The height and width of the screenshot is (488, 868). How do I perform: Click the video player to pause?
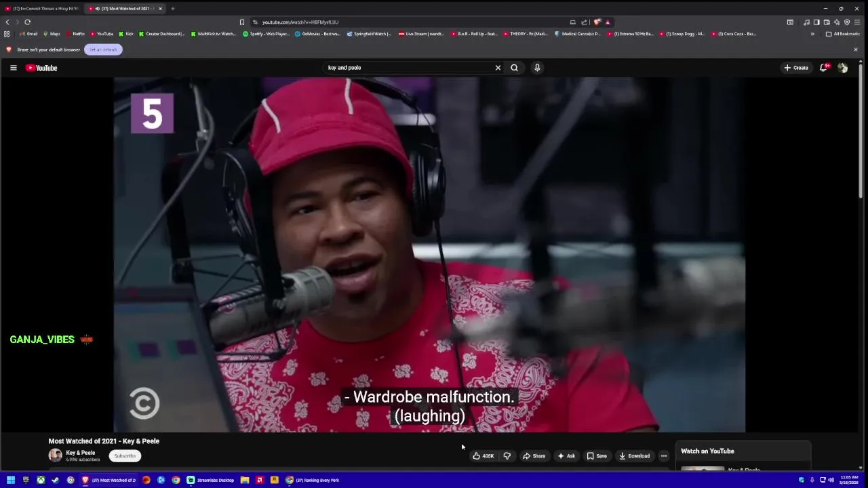tap(429, 254)
